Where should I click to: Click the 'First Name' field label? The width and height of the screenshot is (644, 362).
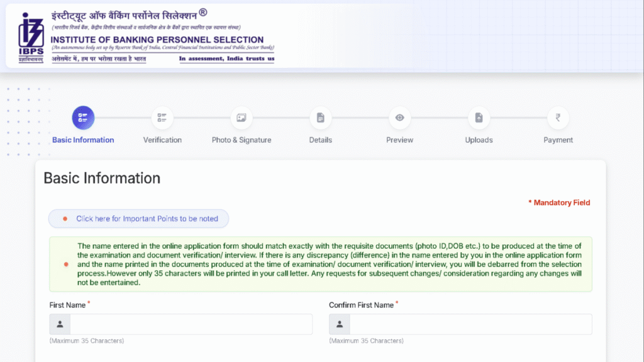point(67,305)
